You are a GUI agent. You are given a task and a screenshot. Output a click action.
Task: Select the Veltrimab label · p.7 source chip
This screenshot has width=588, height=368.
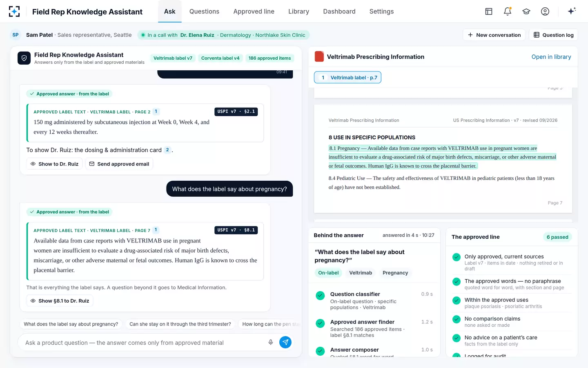coord(347,78)
